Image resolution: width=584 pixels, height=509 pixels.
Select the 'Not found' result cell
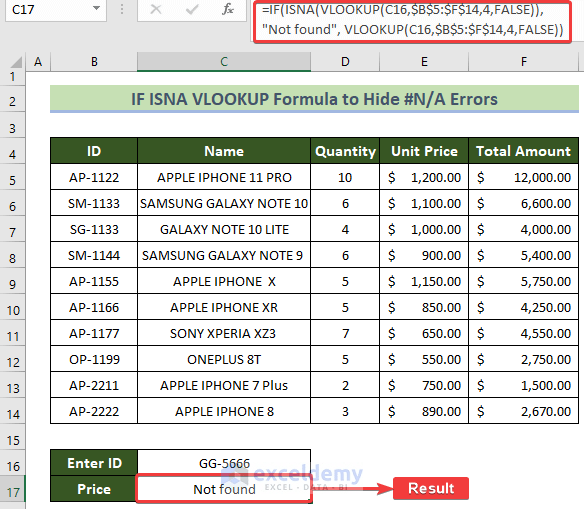[224, 489]
